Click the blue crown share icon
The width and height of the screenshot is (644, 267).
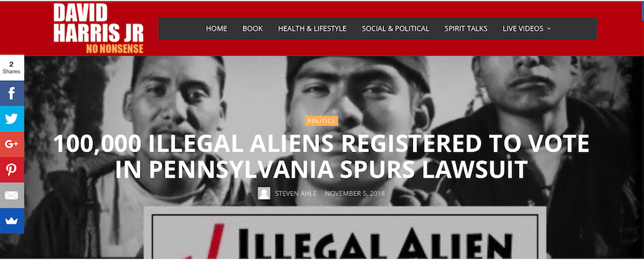[12, 220]
